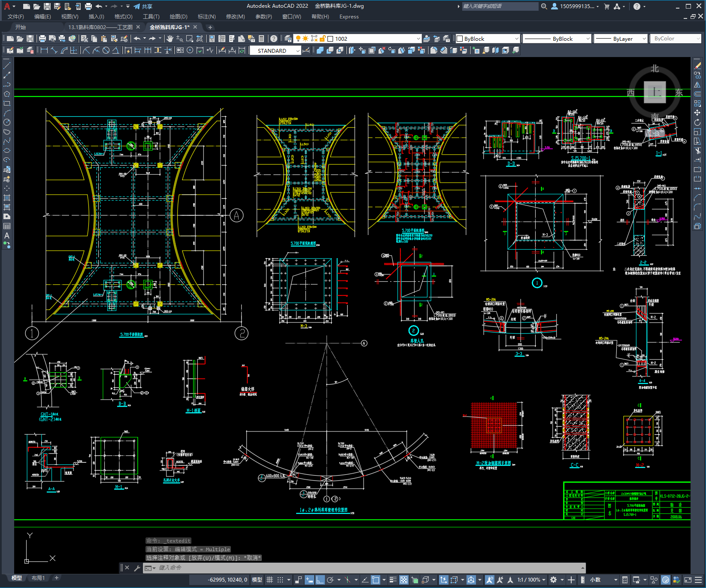
Task: Toggle transparency display in status bar
Action: click(x=404, y=580)
